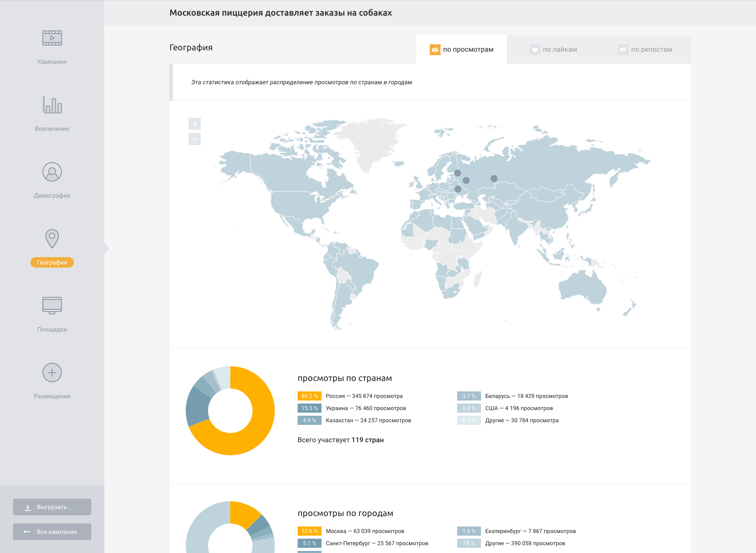Click Санкт-Петербург — 25 567 просмотров
Viewport: 756px width, 553px height.
pyautogui.click(x=377, y=543)
